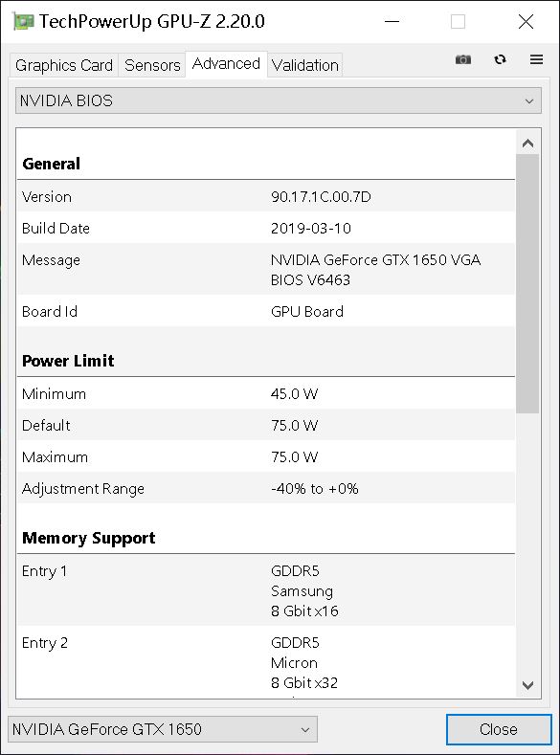560x755 pixels.
Task: Close the GPU-Z window with X
Action: 526,22
